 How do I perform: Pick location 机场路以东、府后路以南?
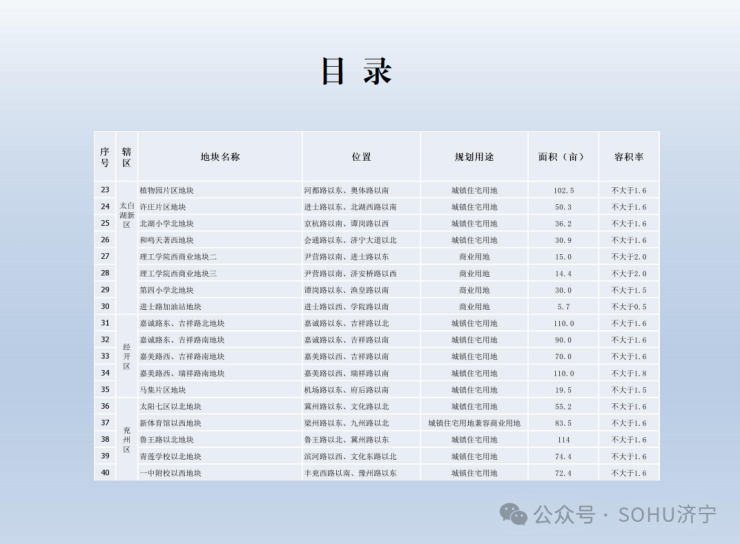346,390
